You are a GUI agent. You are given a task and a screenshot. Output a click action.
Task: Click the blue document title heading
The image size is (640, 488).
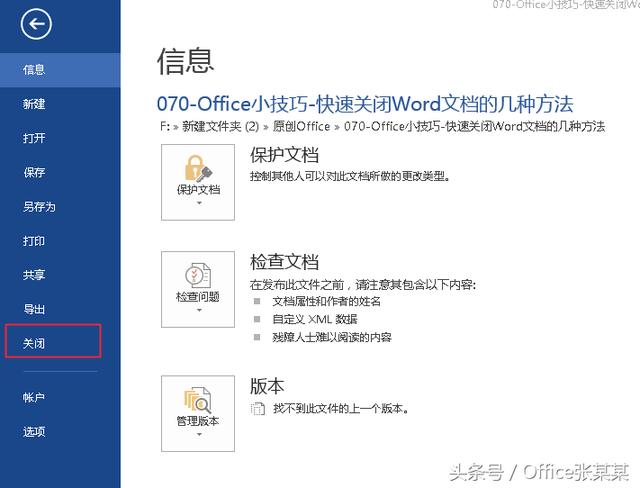pos(365,104)
